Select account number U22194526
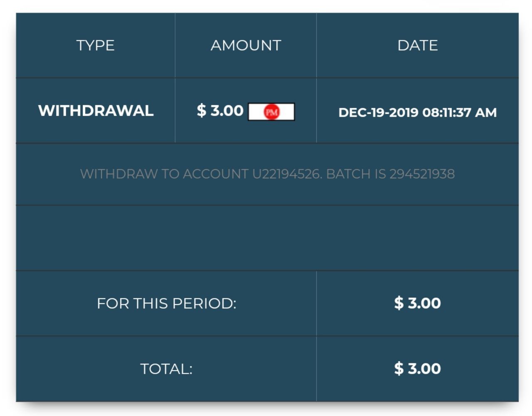The image size is (532, 416). [x=287, y=174]
